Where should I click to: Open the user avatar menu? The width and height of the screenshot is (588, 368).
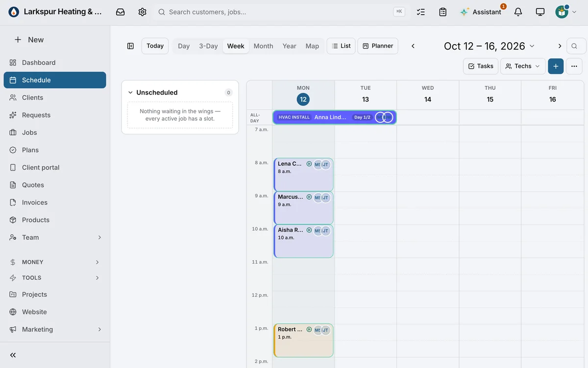click(x=565, y=12)
